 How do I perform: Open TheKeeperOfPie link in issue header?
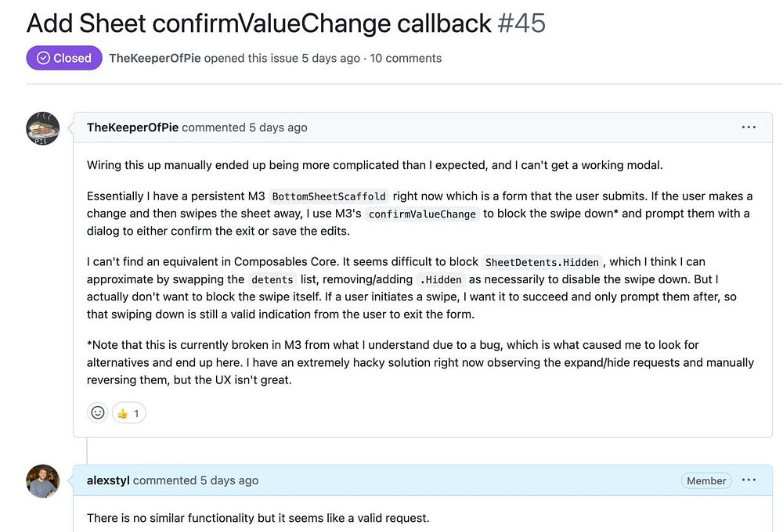[155, 58]
